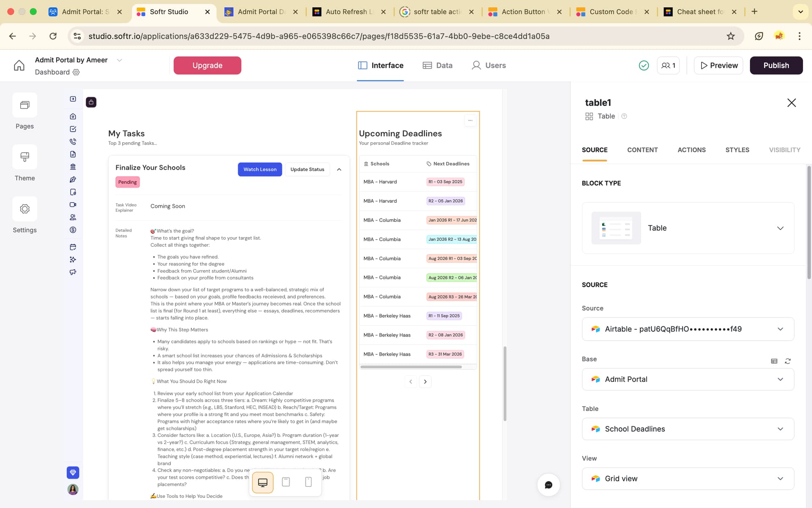Click the dark lock icon on canvas
Image resolution: width=812 pixels, height=508 pixels.
pyautogui.click(x=91, y=102)
